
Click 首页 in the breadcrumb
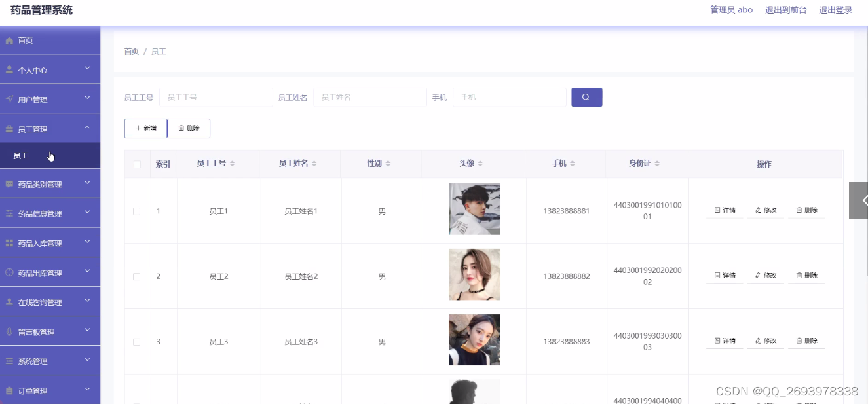pos(132,51)
